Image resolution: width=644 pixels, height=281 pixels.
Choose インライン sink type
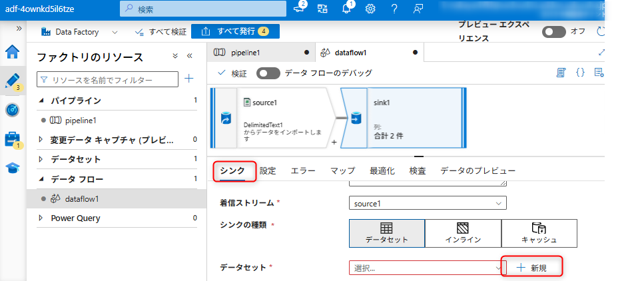(463, 233)
